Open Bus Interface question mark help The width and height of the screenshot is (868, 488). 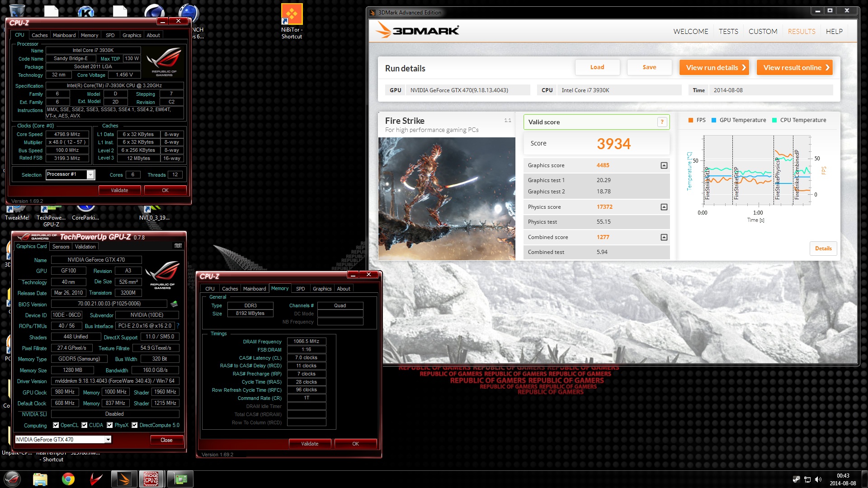click(178, 326)
